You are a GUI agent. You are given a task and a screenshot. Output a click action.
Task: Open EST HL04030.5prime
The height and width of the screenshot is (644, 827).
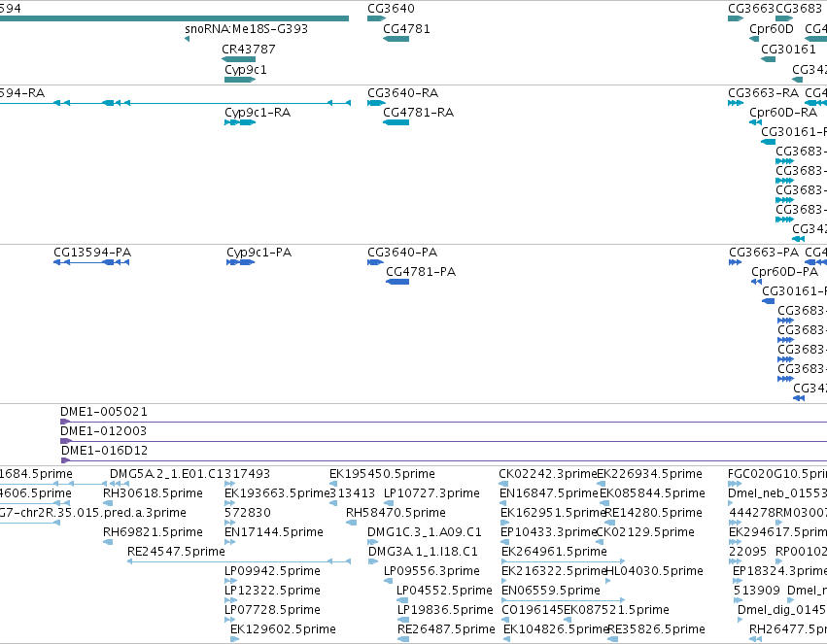pyautogui.click(x=654, y=571)
